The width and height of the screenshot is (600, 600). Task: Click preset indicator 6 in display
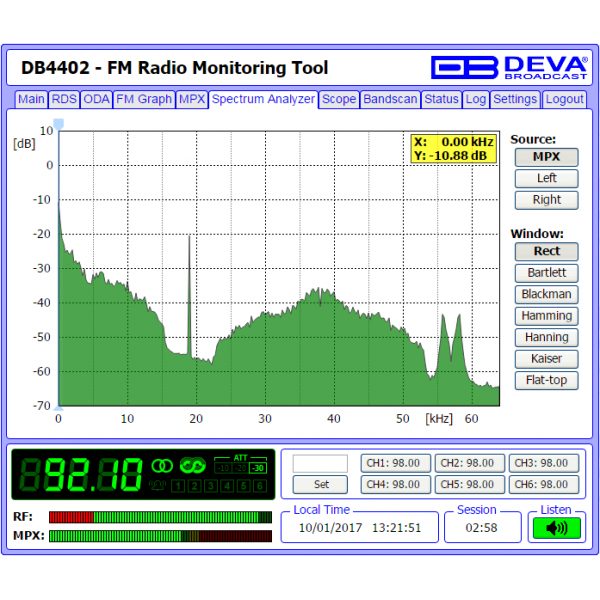pyautogui.click(x=260, y=486)
